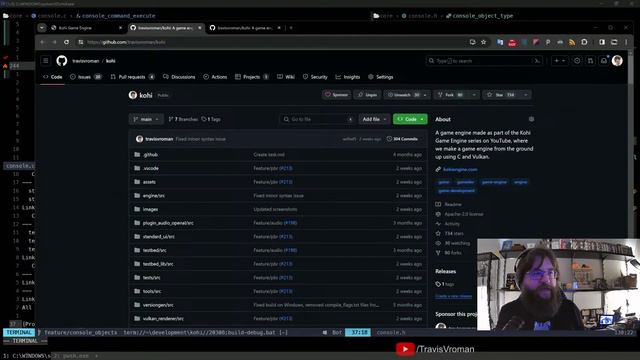Open the GitHub issues header icon
The width and height of the screenshot is (640, 360).
577,61
